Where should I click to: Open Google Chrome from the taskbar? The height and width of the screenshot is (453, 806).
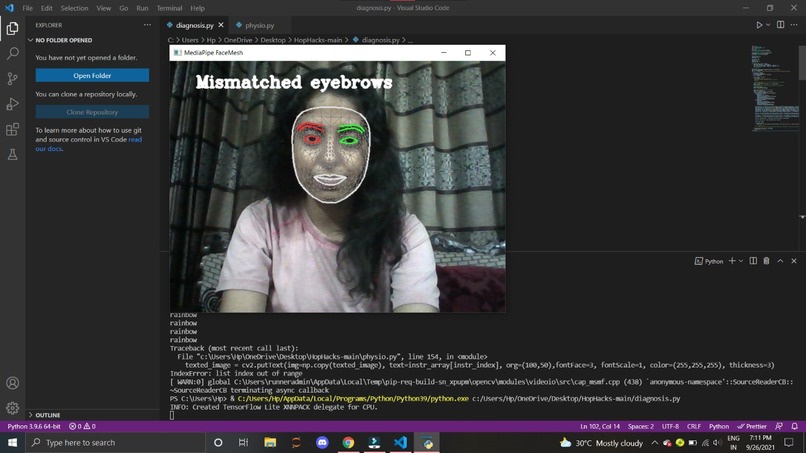tap(349, 442)
